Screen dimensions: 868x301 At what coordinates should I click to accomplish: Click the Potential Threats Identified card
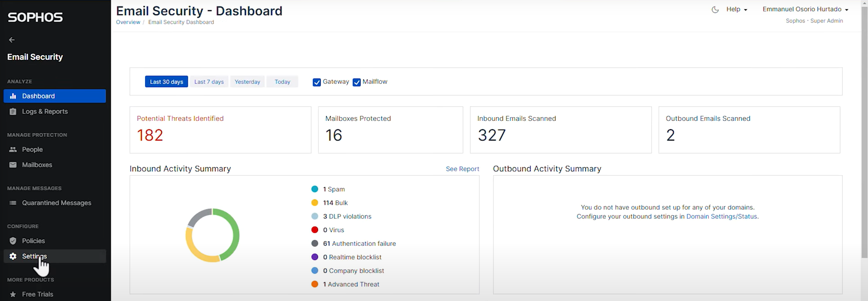220,130
